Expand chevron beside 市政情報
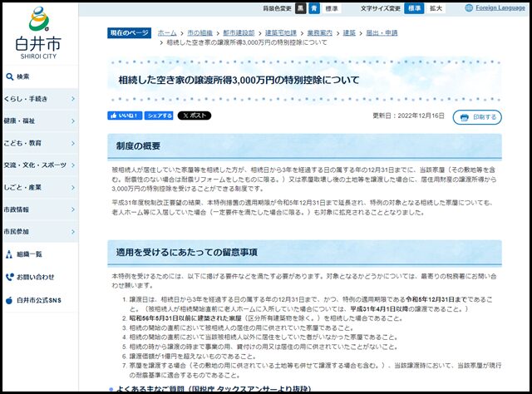This screenshot has height=394, width=532. [73, 209]
